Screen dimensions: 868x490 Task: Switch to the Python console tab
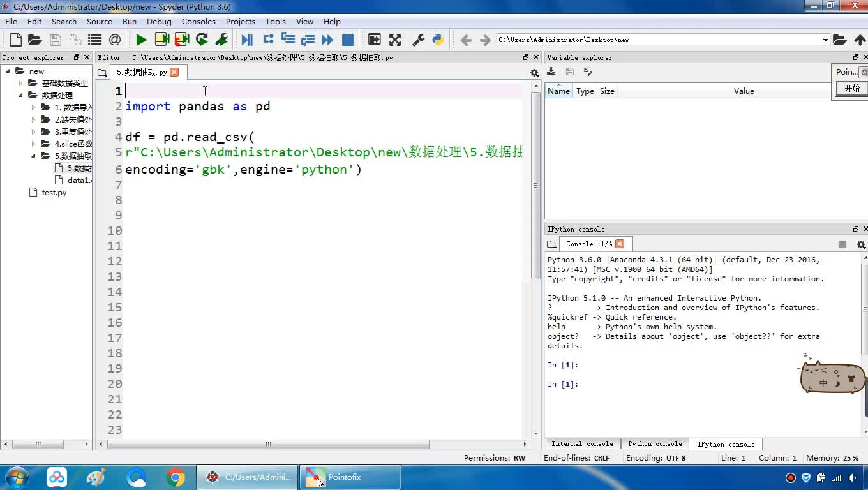[x=654, y=444]
